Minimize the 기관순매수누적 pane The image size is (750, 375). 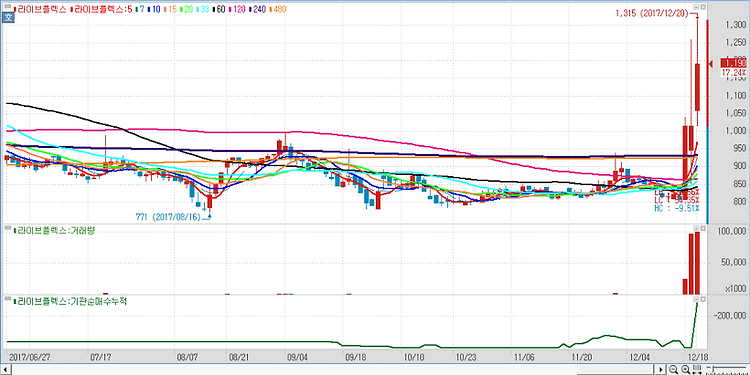696,299
